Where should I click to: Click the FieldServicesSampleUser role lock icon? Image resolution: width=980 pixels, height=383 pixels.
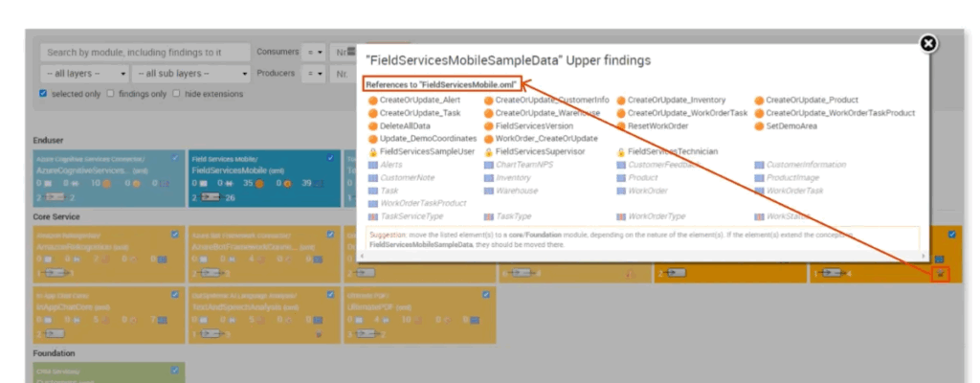[373, 151]
